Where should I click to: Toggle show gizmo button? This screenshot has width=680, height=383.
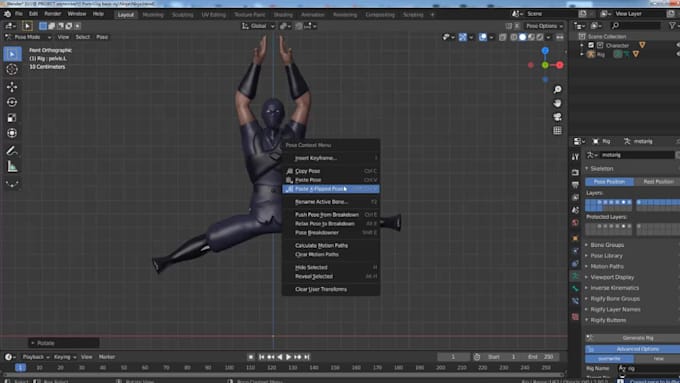pyautogui.click(x=463, y=37)
